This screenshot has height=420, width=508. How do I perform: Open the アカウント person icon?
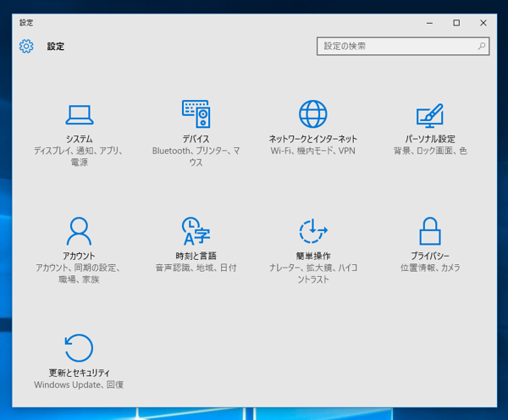79,231
